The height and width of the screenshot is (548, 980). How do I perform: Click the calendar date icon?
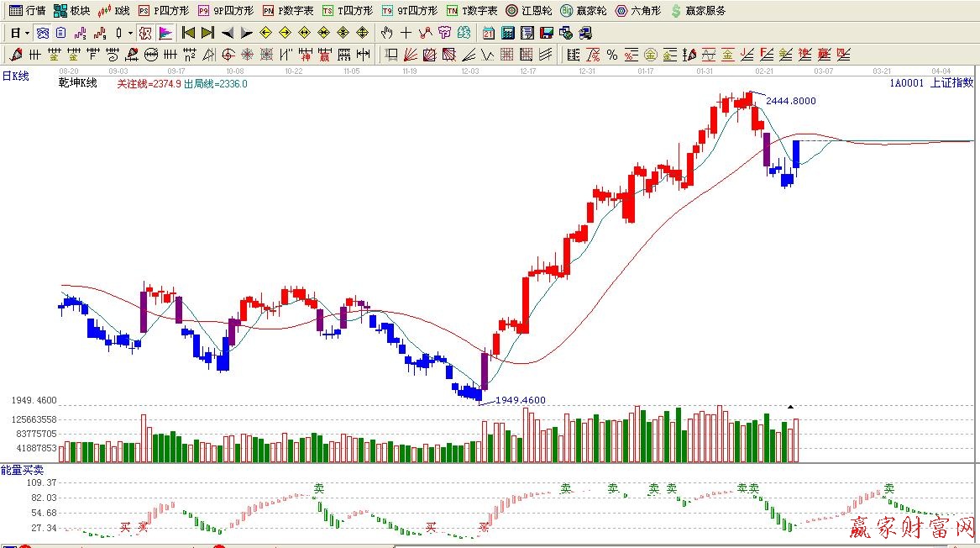tap(488, 33)
